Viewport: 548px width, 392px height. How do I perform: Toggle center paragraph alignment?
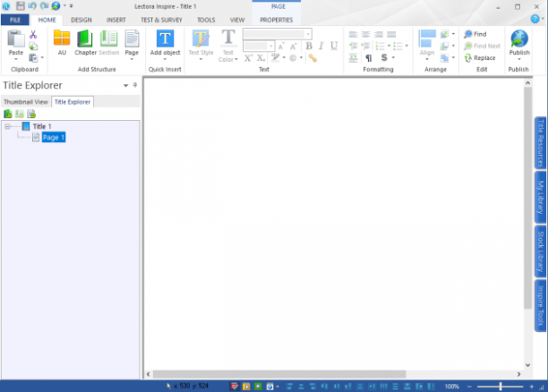(365, 34)
